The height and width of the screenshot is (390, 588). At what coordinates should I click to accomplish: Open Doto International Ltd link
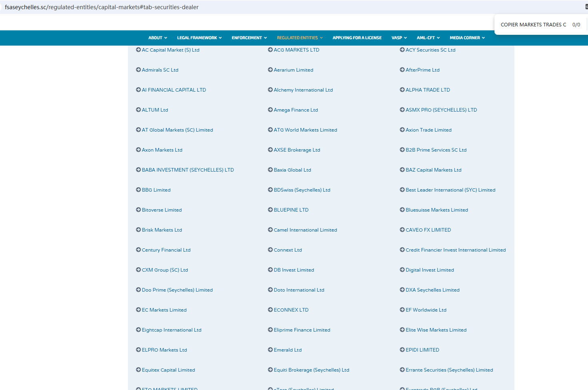[299, 290]
